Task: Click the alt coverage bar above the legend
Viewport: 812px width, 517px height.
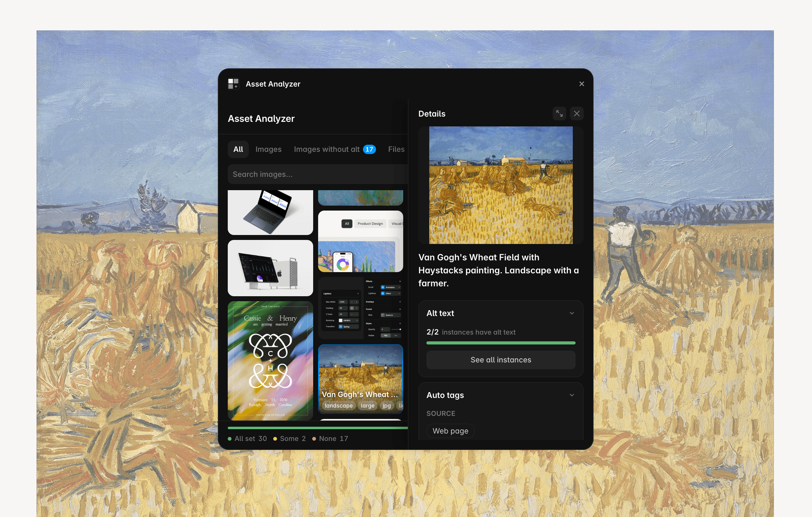Action: coord(317,428)
